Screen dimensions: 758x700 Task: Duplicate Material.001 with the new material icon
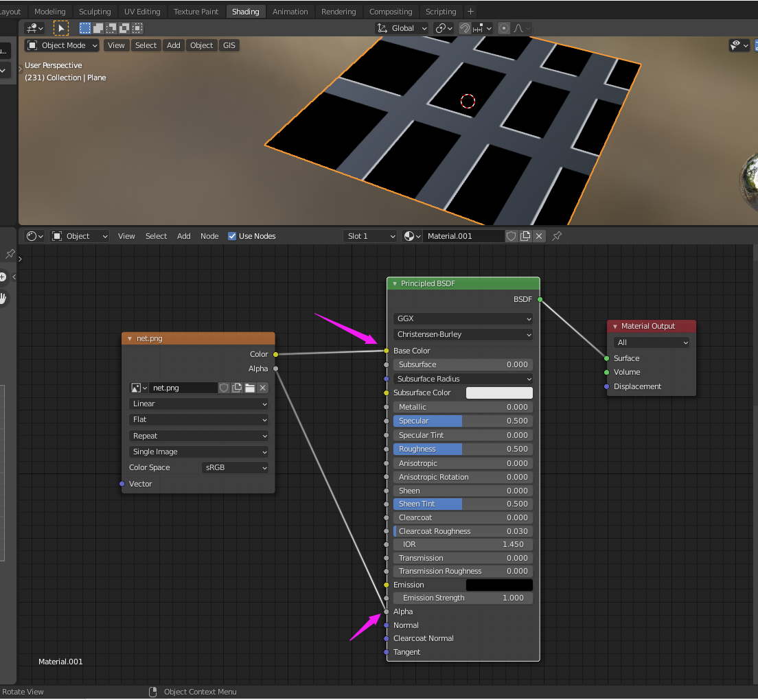point(525,236)
